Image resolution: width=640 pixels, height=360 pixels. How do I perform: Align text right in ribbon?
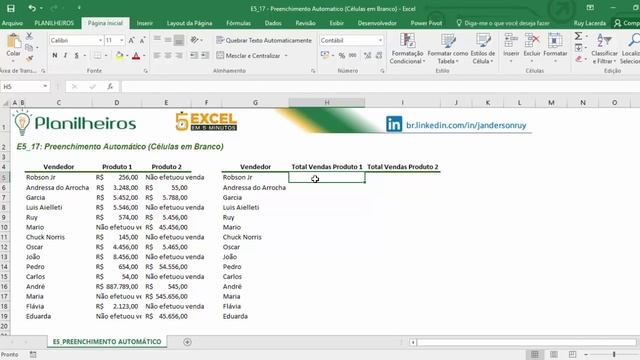coord(179,56)
